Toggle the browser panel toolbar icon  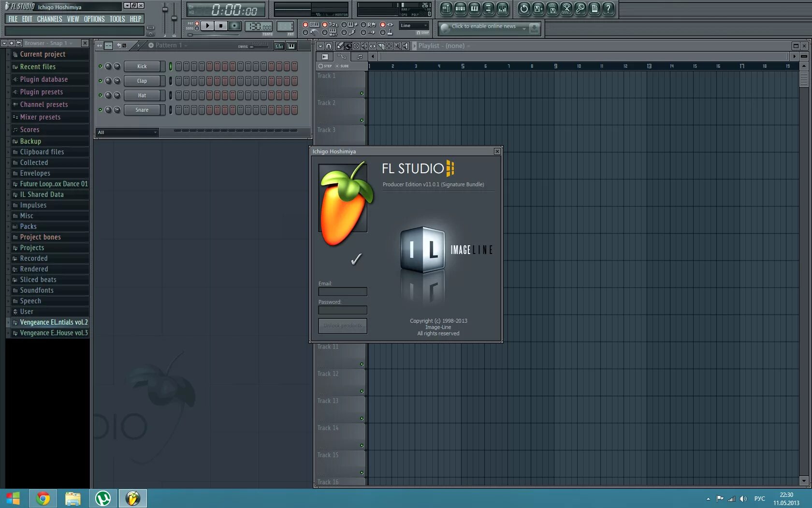488,8
